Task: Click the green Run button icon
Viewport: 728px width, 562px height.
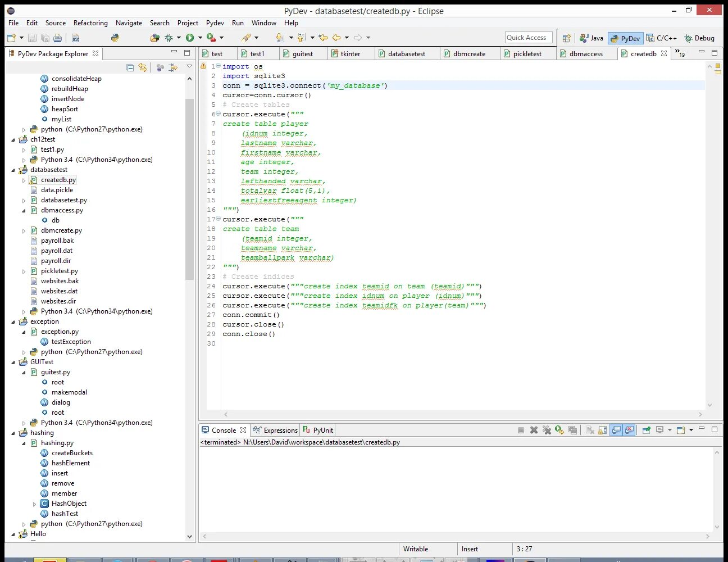Action: (190, 38)
